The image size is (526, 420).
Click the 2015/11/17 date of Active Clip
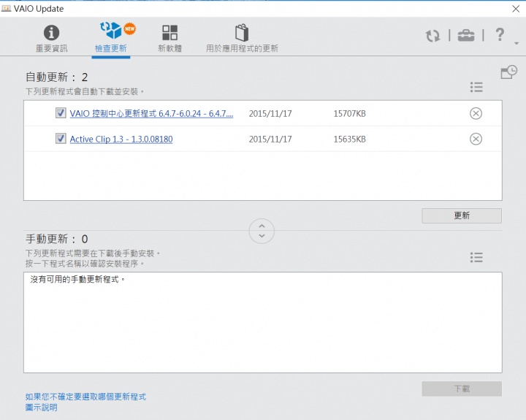coord(270,140)
